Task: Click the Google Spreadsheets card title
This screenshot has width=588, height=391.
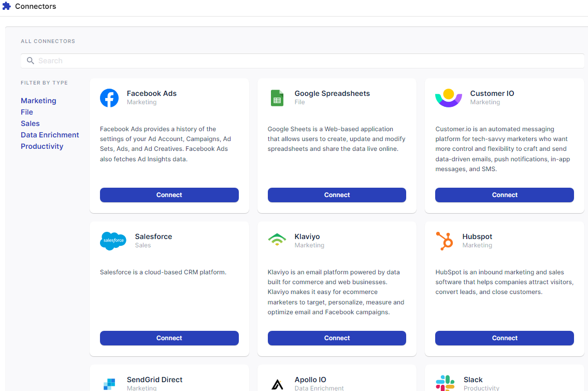Action: [x=332, y=93]
